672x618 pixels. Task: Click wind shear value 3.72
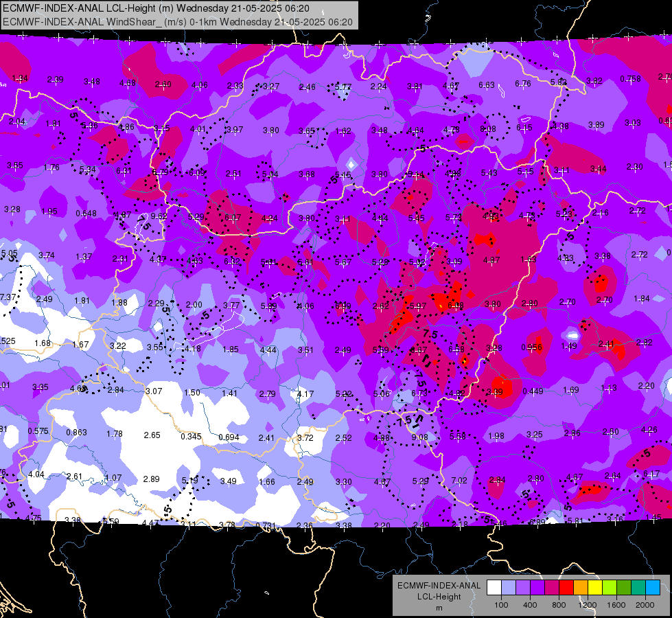pos(305,438)
